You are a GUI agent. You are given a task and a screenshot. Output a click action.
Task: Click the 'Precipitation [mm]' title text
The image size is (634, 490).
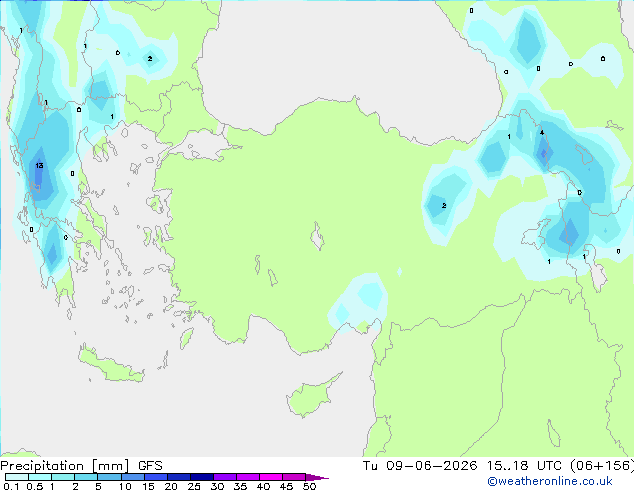pos(65,466)
